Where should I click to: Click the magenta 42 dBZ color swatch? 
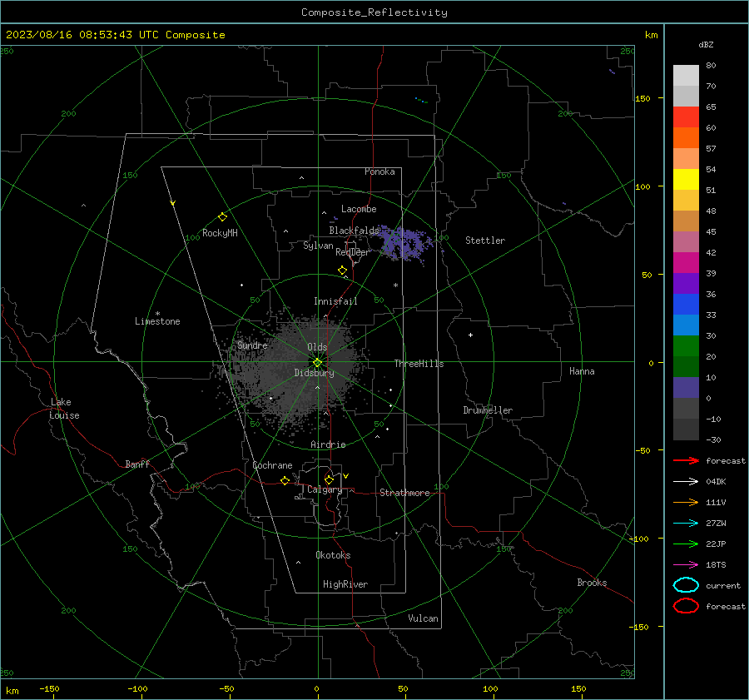686,263
